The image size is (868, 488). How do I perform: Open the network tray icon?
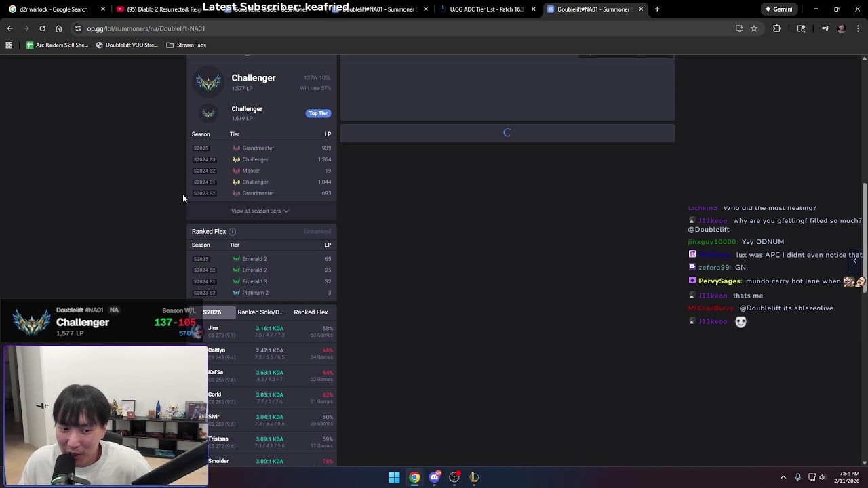[x=812, y=477]
